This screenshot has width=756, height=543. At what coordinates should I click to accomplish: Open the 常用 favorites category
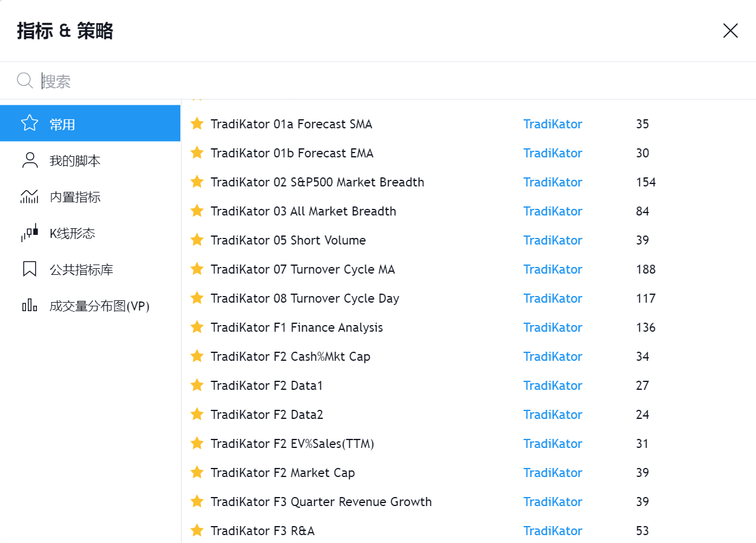pos(90,124)
